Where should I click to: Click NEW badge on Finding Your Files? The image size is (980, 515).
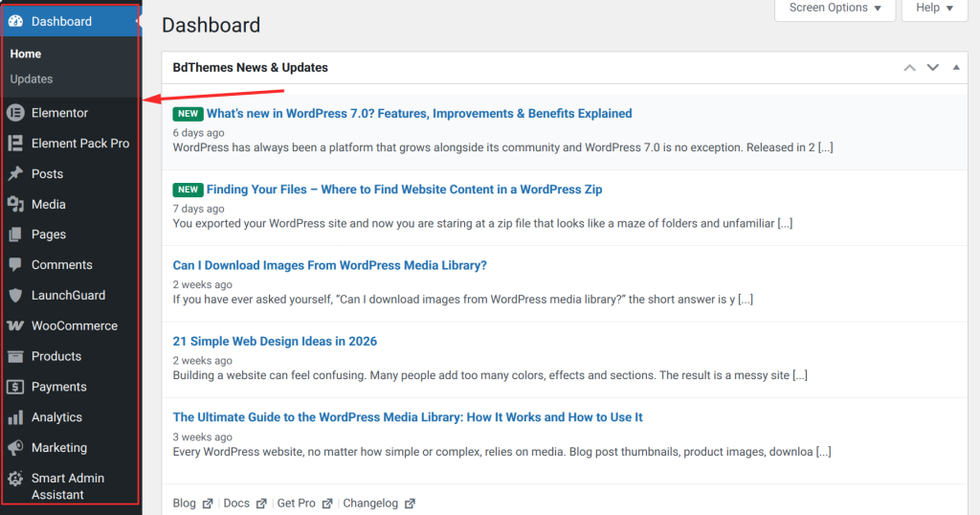coord(188,190)
